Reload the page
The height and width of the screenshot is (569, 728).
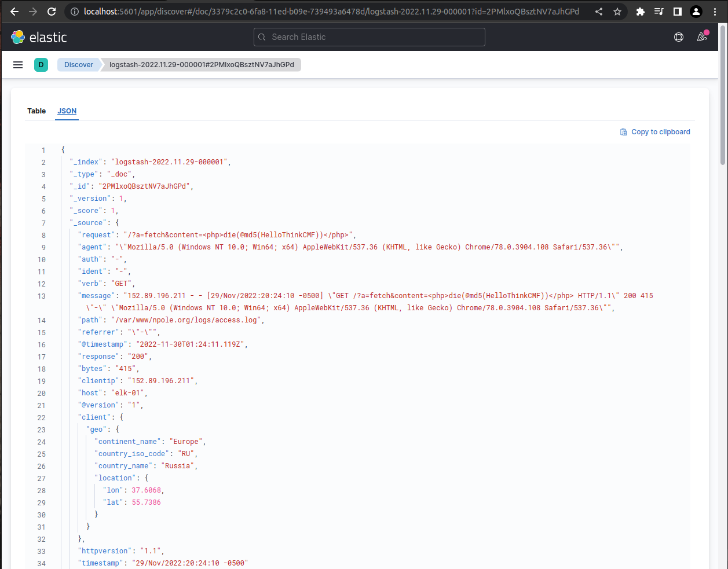coord(52,12)
